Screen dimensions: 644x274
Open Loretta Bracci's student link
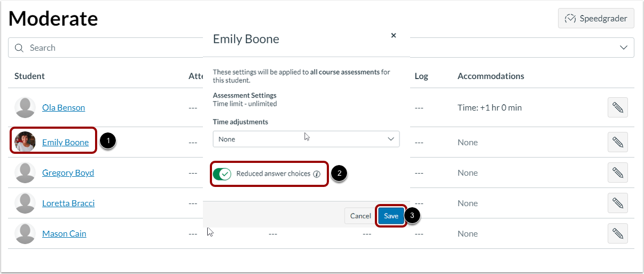(68, 203)
